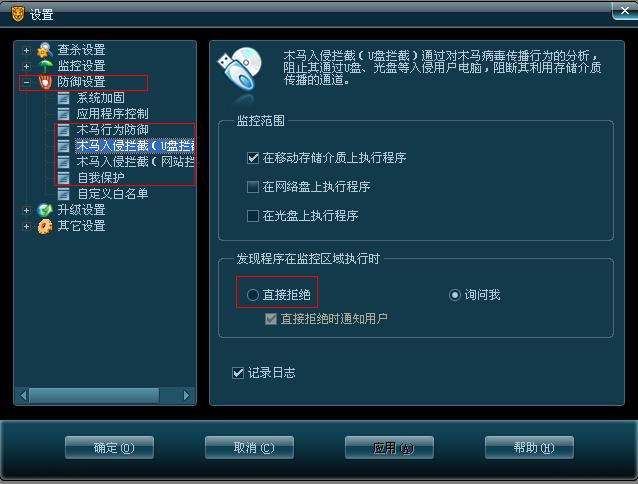The width and height of the screenshot is (638, 484).
Task: Open the 应用程序控制 settings item
Action: point(112,114)
